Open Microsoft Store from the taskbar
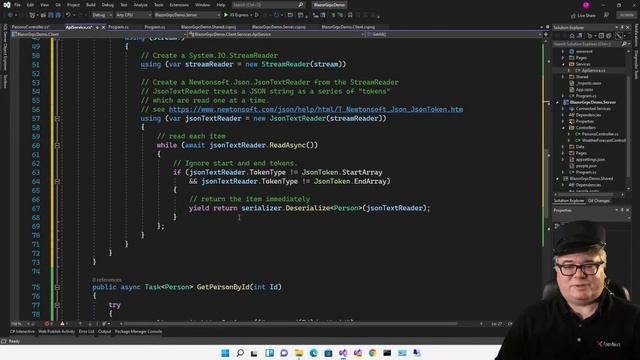 pos(328,353)
